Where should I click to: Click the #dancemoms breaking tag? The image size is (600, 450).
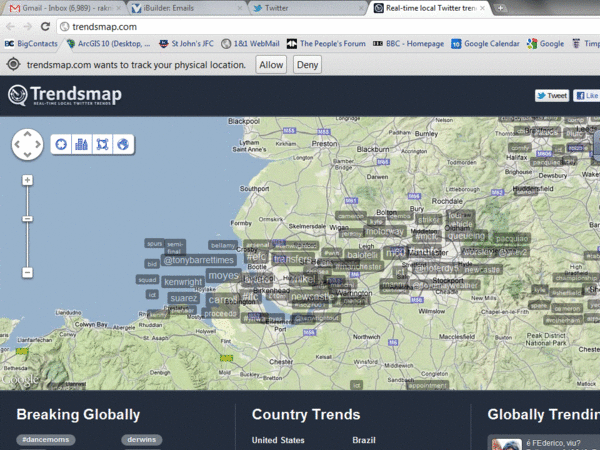[46, 440]
